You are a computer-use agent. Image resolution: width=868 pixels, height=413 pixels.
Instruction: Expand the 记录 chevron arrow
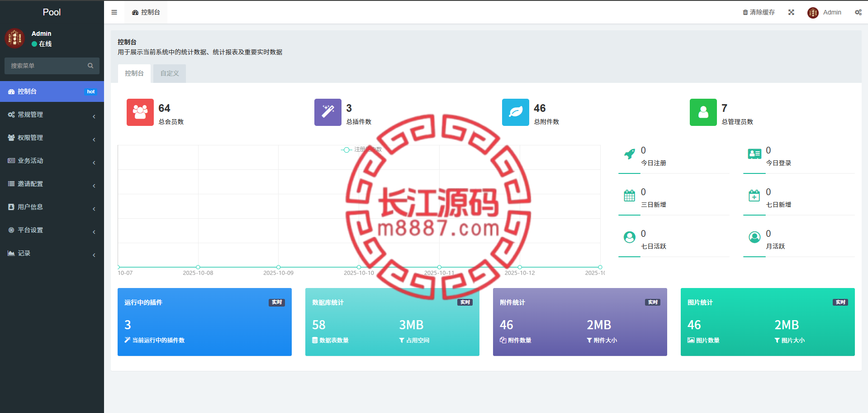[94, 255]
